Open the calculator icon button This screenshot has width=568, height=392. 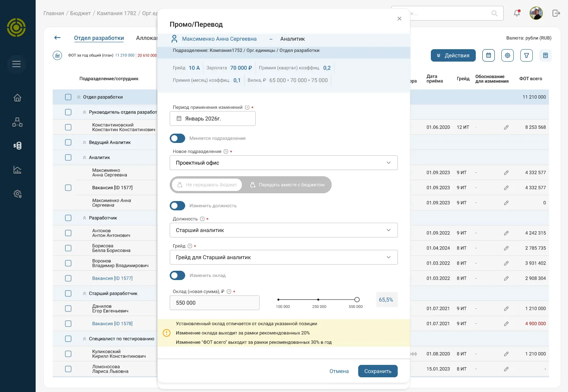click(546, 55)
